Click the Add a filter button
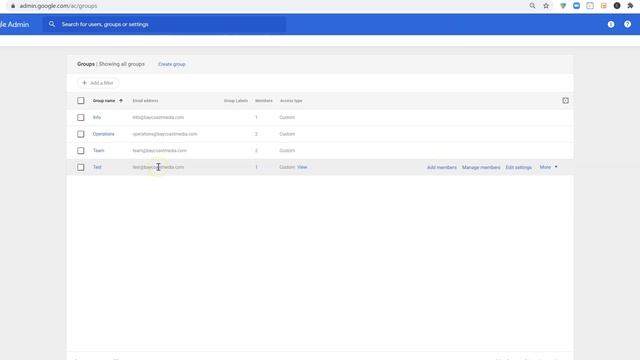Viewport: 640px width, 360px height. coord(98,83)
